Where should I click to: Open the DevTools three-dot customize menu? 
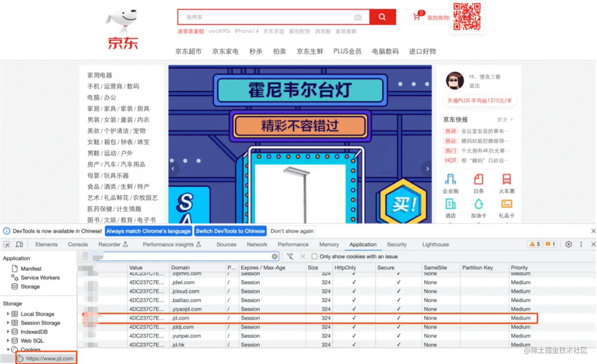581,244
